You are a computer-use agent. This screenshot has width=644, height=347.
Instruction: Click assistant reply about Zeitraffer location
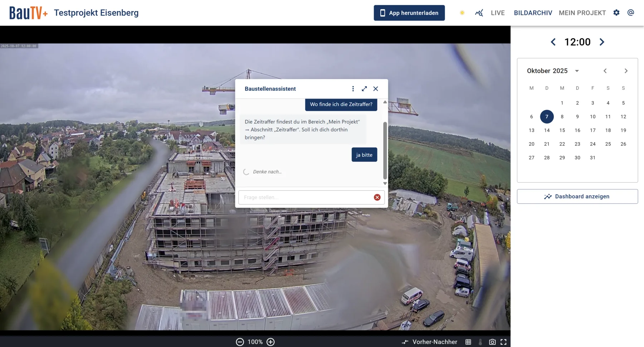[x=303, y=129]
